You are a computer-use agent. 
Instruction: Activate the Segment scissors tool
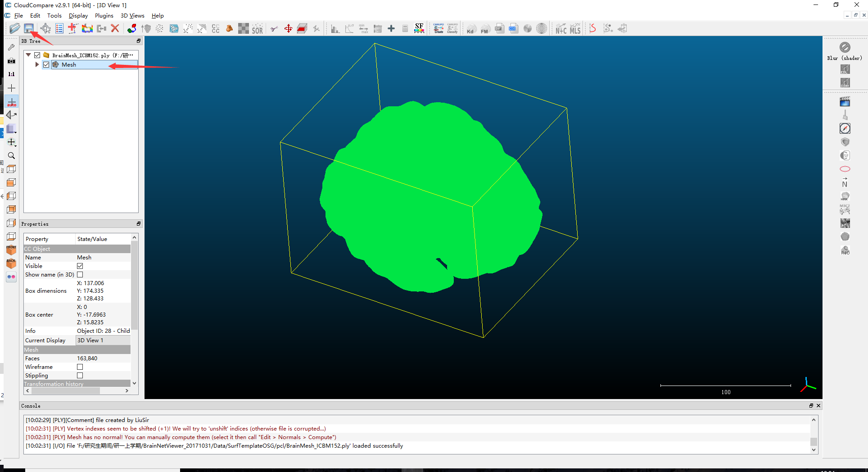(274, 28)
